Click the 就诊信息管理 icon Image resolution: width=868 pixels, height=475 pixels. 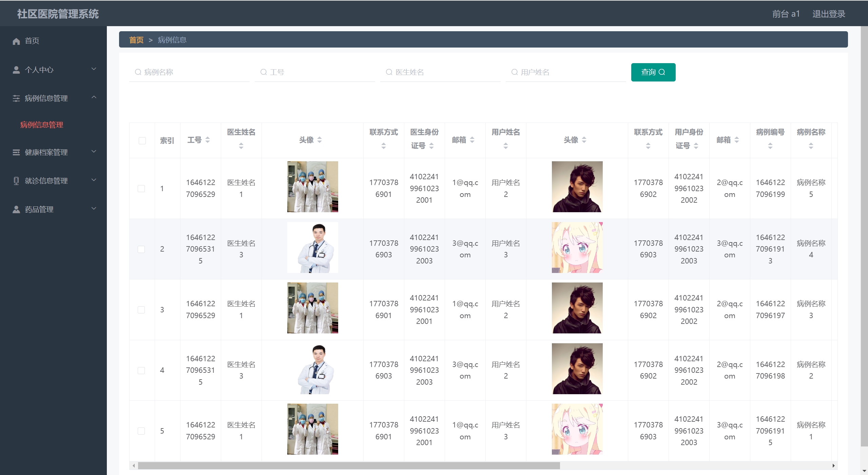[x=16, y=181]
